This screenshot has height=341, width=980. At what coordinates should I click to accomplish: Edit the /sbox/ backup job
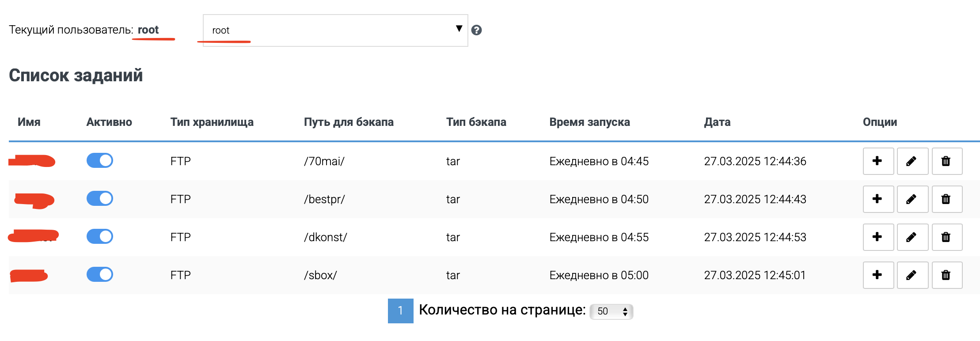913,275
